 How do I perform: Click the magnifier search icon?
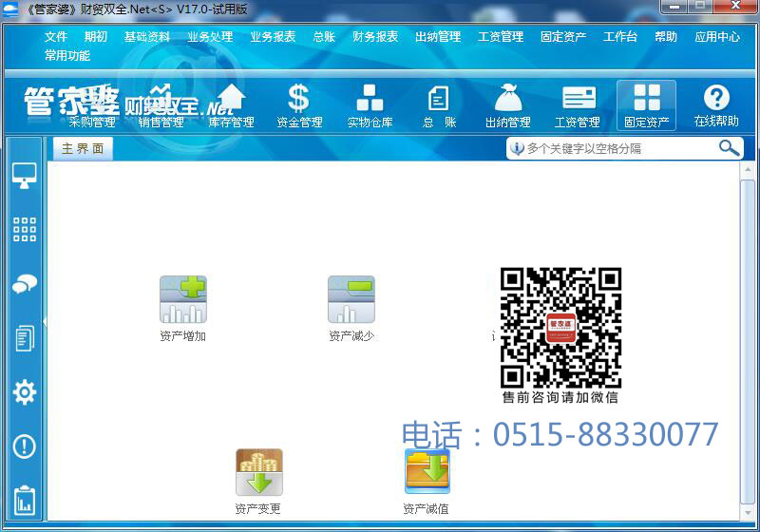729,148
